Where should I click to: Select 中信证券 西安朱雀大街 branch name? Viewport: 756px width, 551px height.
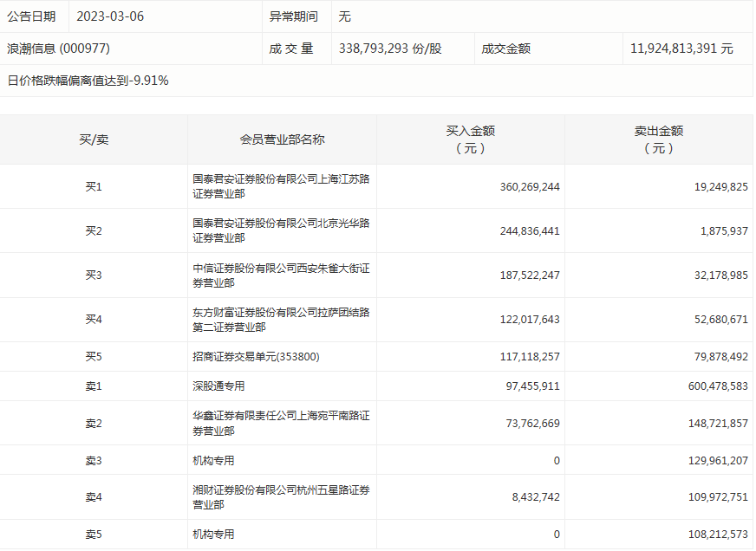click(x=281, y=275)
